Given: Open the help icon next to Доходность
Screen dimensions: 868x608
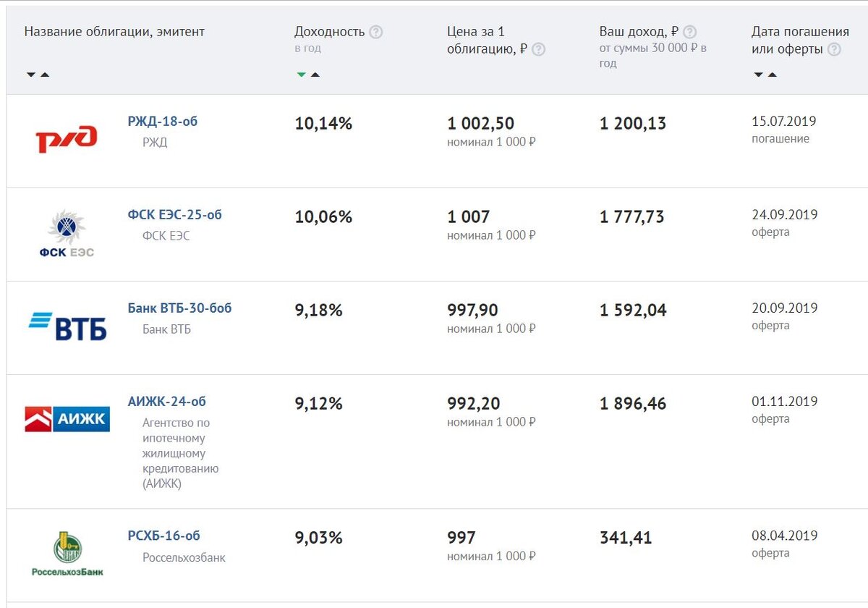Looking at the screenshot, I should tap(375, 32).
